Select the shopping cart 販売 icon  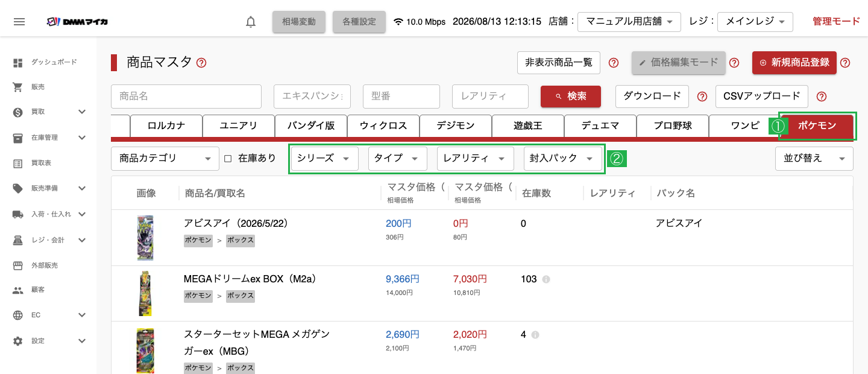18,87
